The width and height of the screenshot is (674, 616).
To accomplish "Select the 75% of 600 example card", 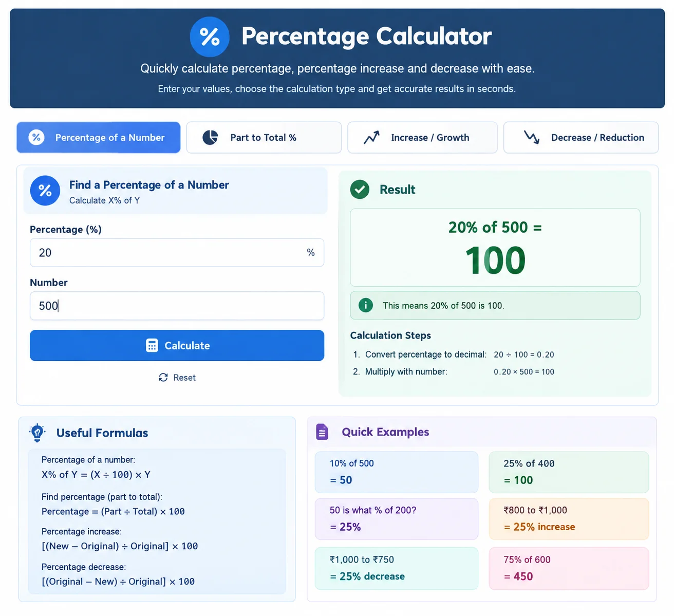I will pos(569,568).
